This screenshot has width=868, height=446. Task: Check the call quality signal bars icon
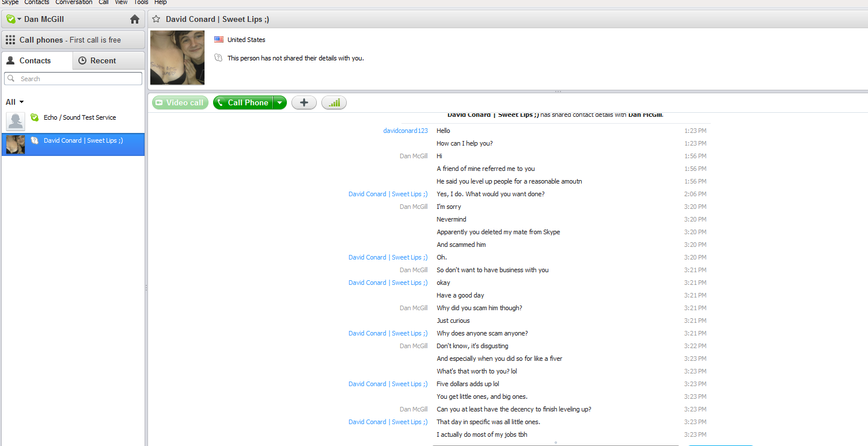334,102
